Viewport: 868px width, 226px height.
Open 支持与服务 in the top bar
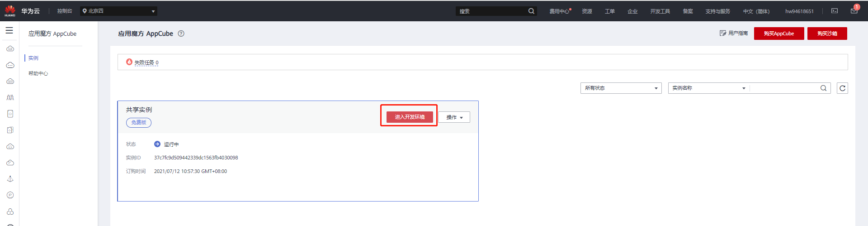coord(718,11)
